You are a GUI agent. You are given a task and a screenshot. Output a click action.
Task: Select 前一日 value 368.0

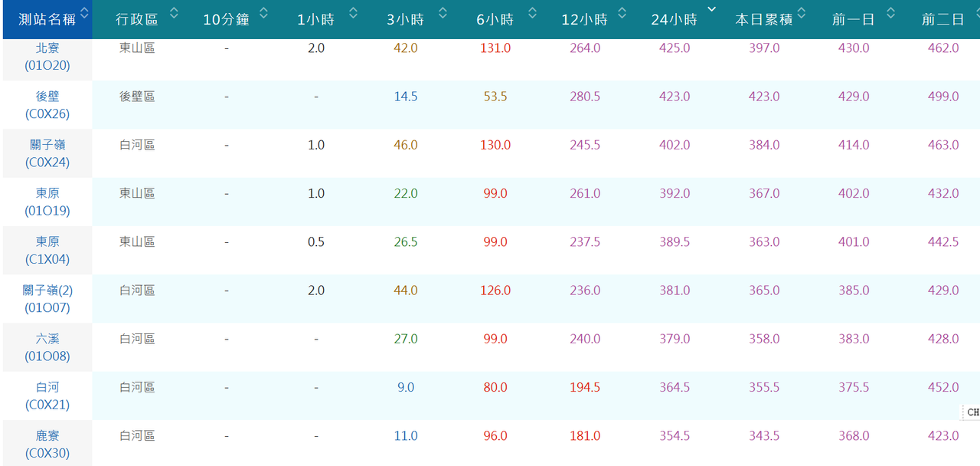pos(854,435)
